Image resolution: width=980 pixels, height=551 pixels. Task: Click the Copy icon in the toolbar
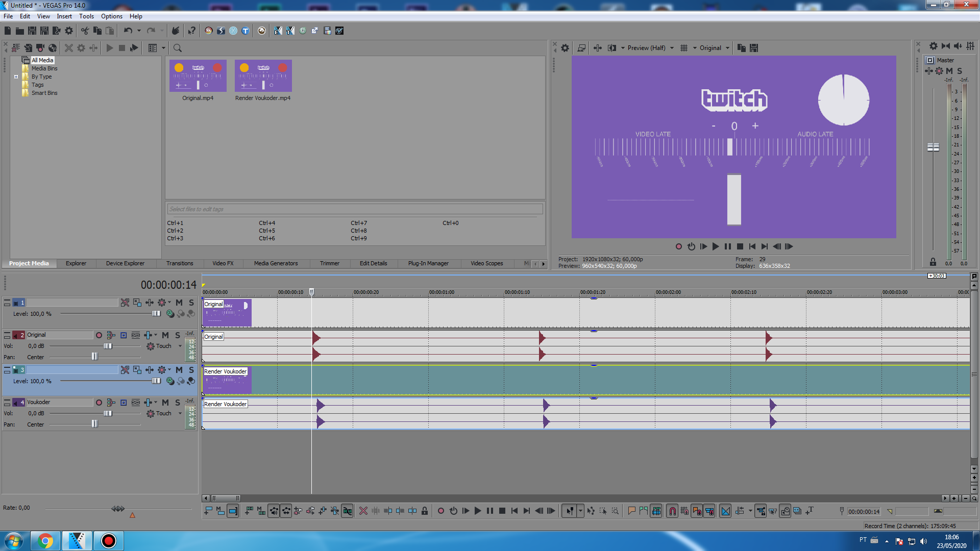tap(97, 31)
